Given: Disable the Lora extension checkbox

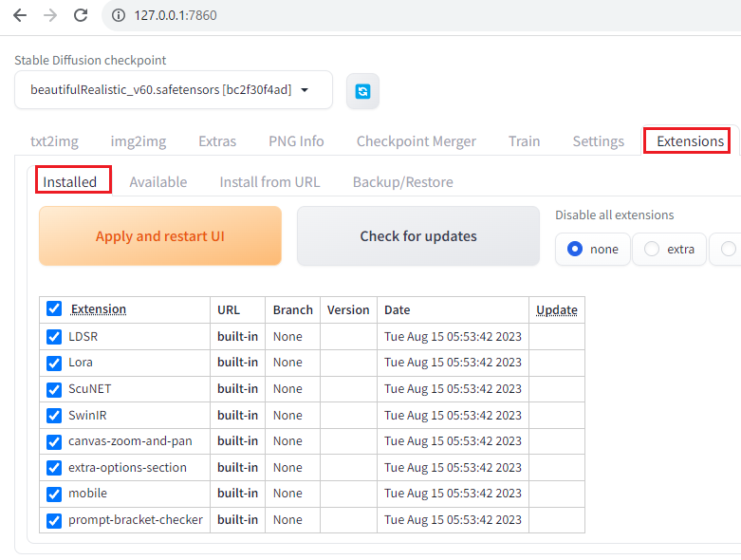Looking at the screenshot, I should (x=54, y=363).
